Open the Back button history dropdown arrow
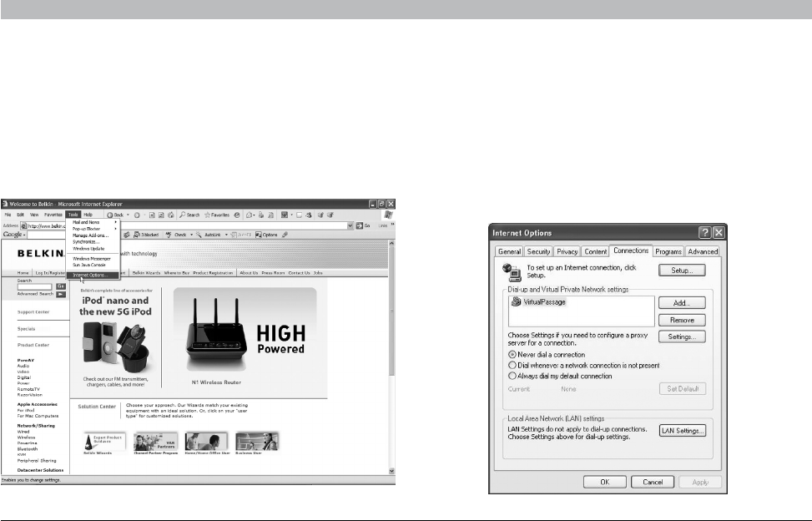Screen dimensions: 812x521 (128, 215)
